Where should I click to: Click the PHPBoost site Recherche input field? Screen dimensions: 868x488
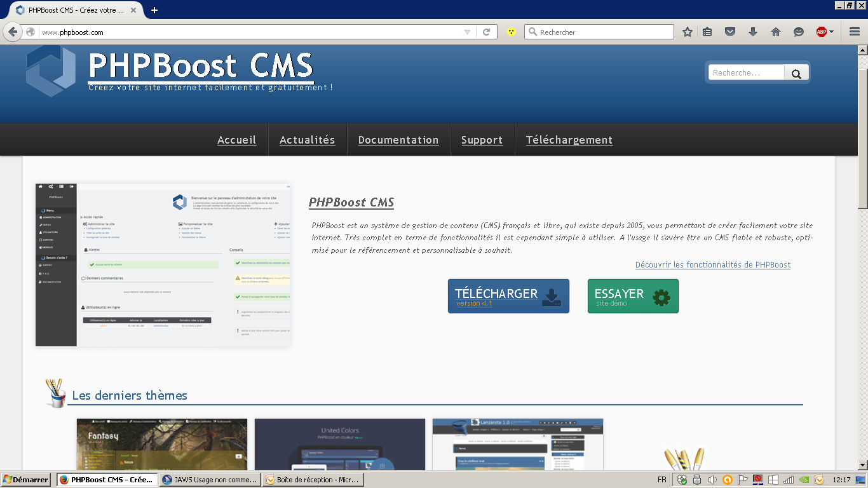747,73
